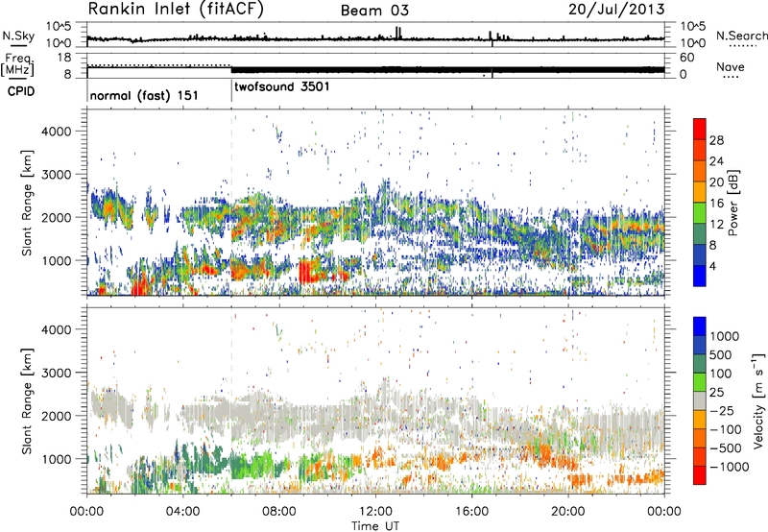Click the power panel 'Slant Range [km]' label
The image size is (768, 532).
point(27,203)
